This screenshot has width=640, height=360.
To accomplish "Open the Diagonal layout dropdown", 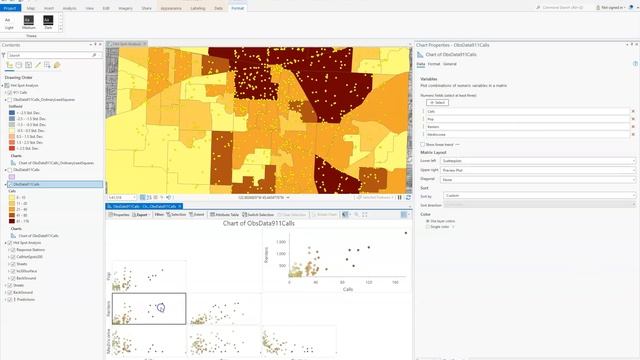I will point(538,180).
